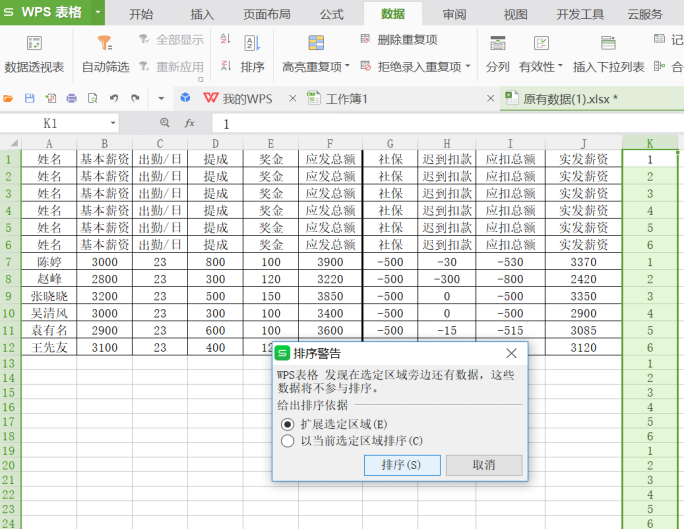Click the 删除重复项 (Remove Duplicates) icon
Viewport: 684px width, 530px height.
click(x=366, y=39)
